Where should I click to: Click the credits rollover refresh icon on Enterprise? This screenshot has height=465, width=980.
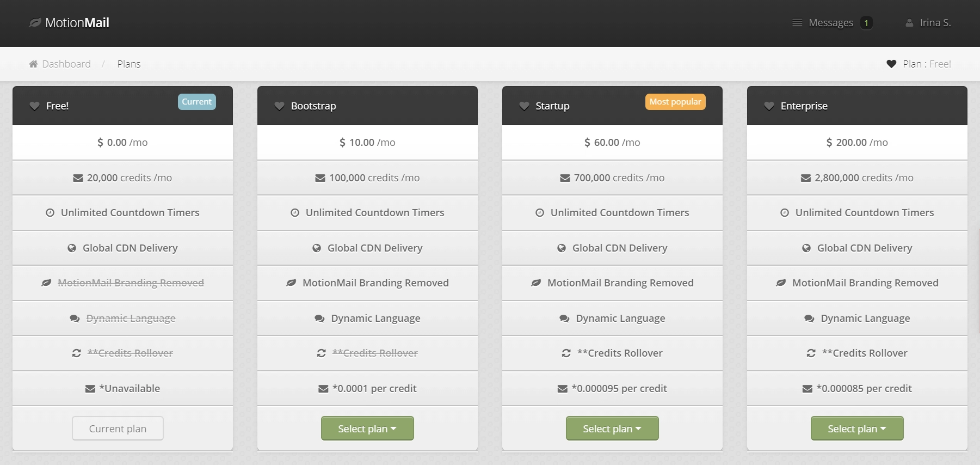click(x=811, y=353)
